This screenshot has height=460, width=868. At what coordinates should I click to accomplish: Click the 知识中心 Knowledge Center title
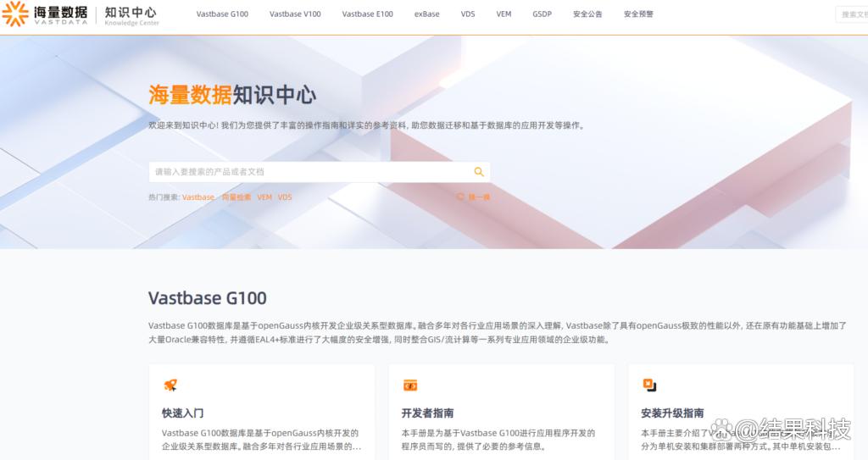[131, 15]
